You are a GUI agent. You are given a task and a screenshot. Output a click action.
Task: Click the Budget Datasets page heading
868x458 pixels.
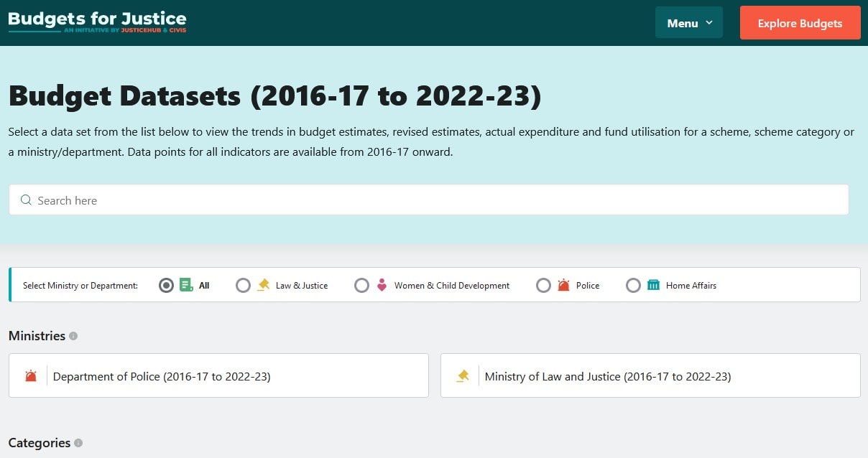pos(274,95)
